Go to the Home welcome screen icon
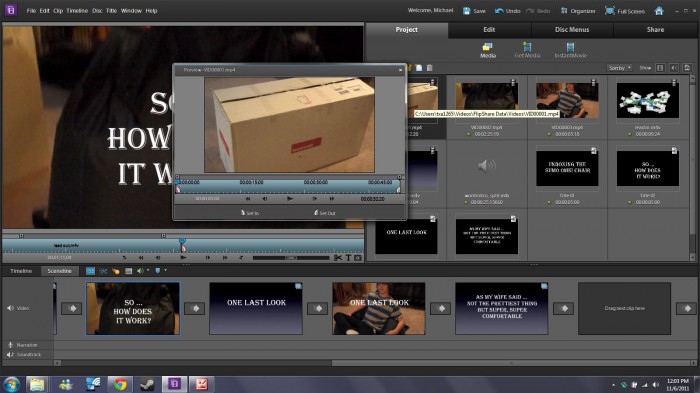700x393 pixels. tap(658, 11)
